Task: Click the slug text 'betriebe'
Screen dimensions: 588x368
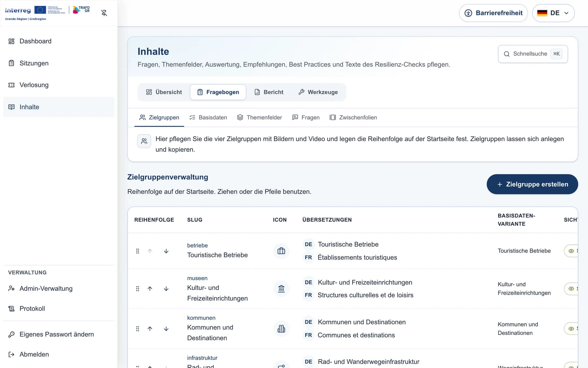Action: [197, 245]
